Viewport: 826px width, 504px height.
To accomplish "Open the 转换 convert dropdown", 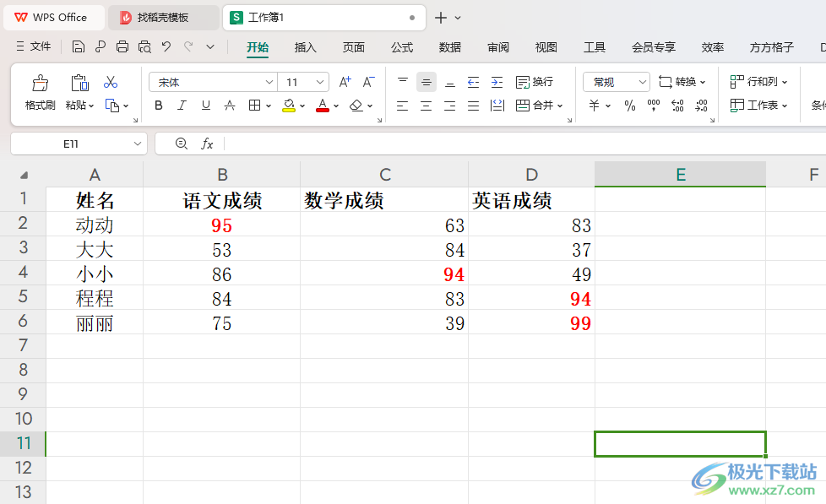I will click(682, 82).
